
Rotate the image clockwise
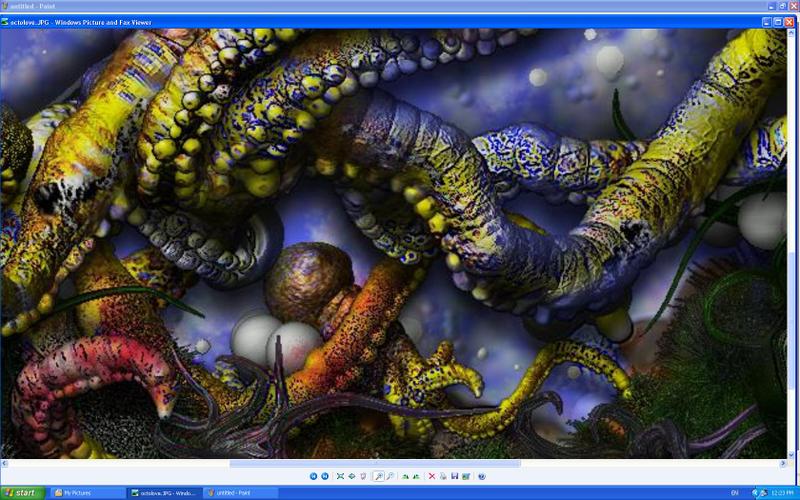coord(405,476)
